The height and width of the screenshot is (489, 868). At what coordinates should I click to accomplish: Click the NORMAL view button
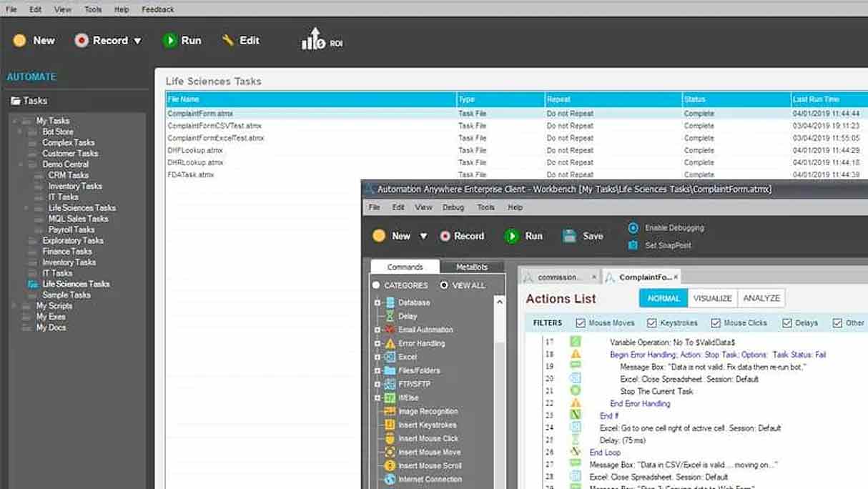pyautogui.click(x=664, y=298)
